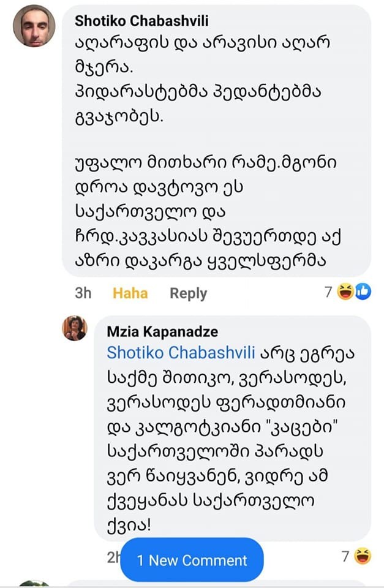Click the blue Shotiko Chabashvili mention in the reply

168,353
